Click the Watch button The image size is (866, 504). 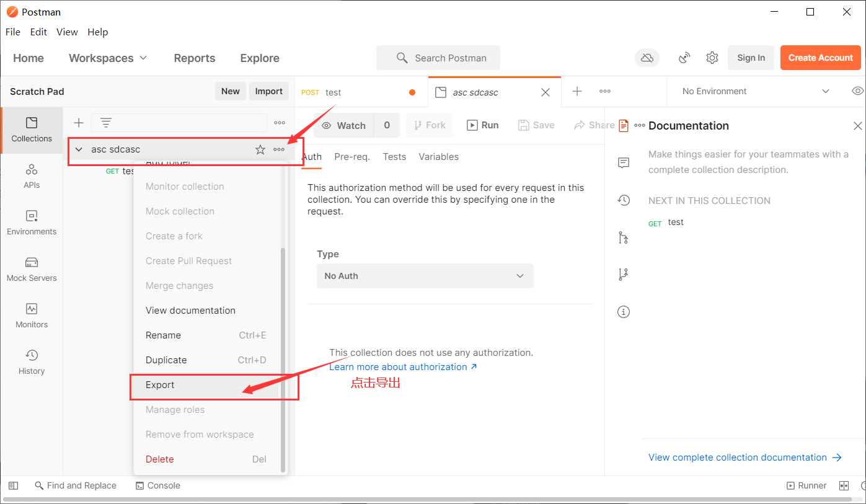point(344,125)
